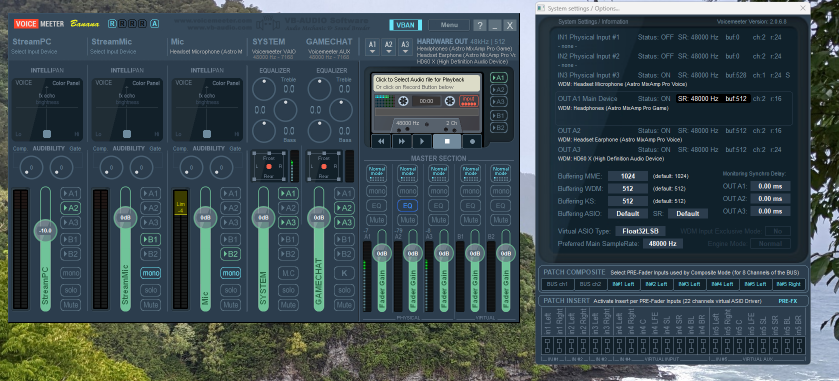The width and height of the screenshot is (839, 381).
Task: Change Buffering MME value 1024
Action: [627, 176]
